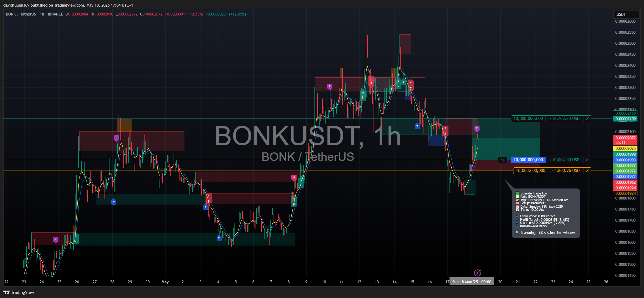Click the 0.00002600 price scale value
Viewport: 644px width, 298px height.
click(x=625, y=21)
